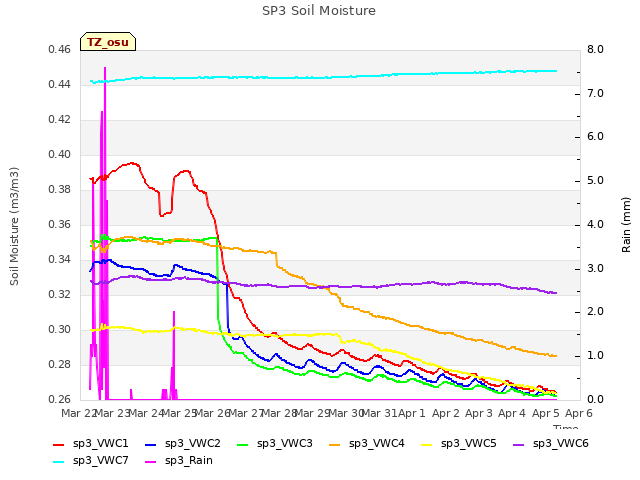Click the purple sp3_VWC6 line
The image size is (640, 480).
324,286
